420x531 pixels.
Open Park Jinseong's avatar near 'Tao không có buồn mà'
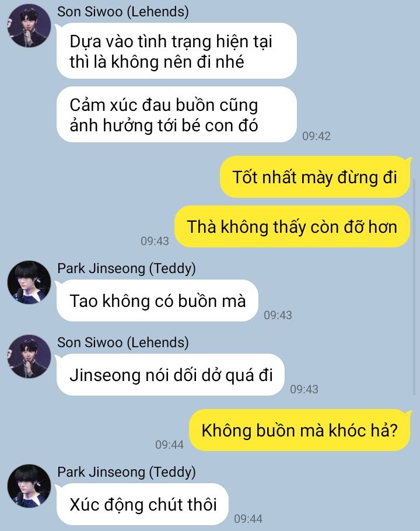29,282
